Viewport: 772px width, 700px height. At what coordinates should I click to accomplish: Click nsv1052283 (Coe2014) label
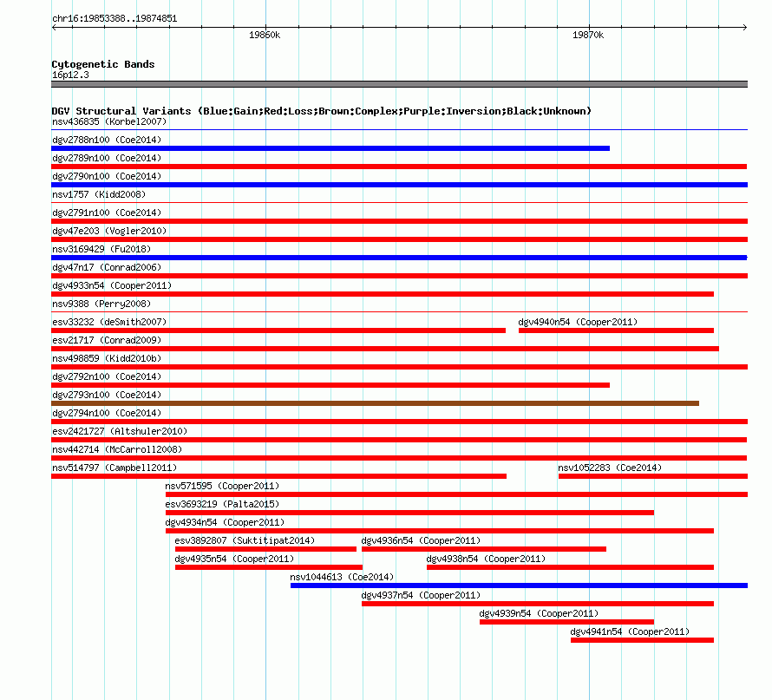[610, 468]
